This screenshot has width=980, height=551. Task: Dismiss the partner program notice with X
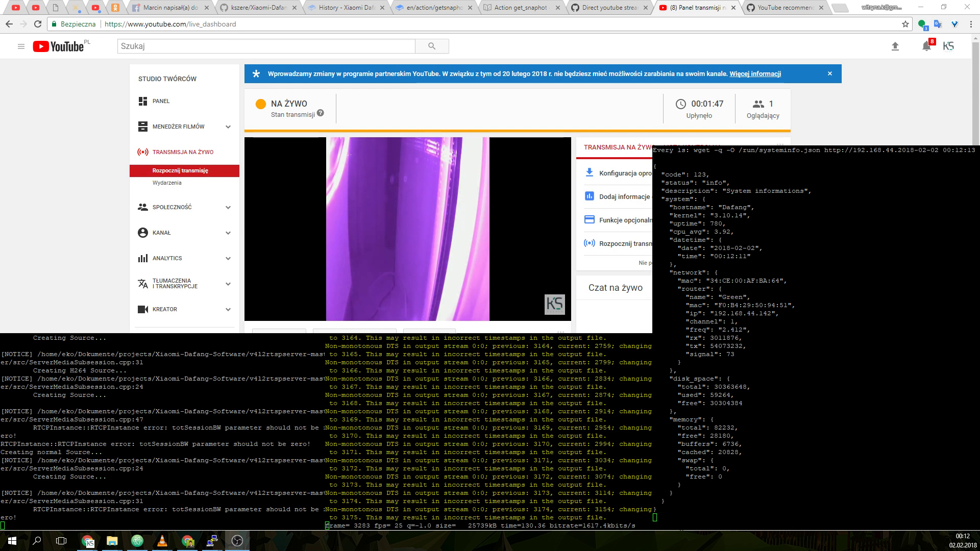[x=830, y=73]
